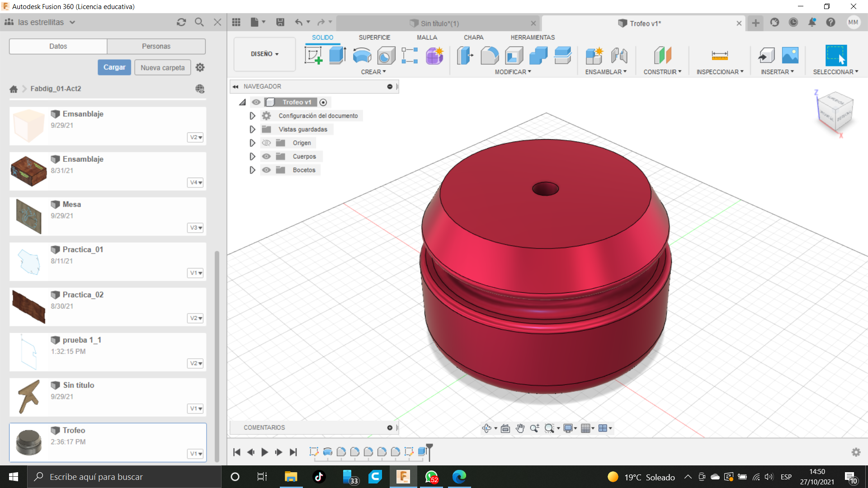Expand the Origen node
This screenshot has width=868, height=488.
[x=252, y=143]
